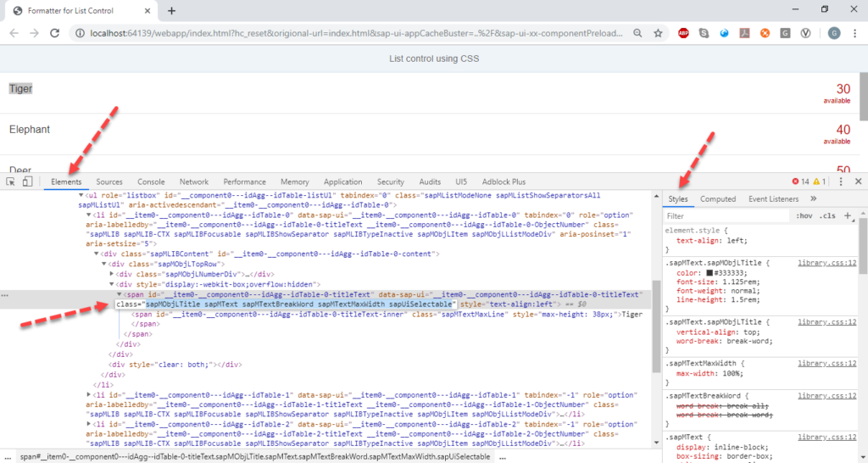Add a new style rule with plus icon

[x=848, y=215]
